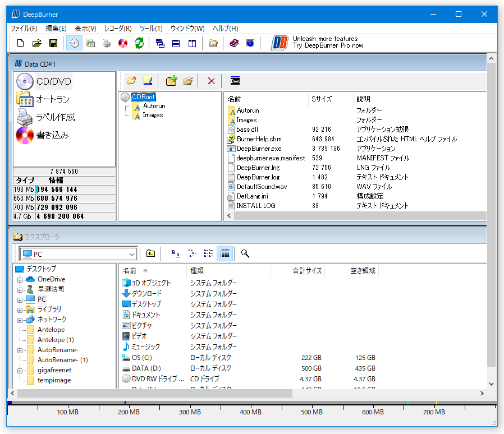Click the right vertical scrollbar down arrow

[x=491, y=384]
